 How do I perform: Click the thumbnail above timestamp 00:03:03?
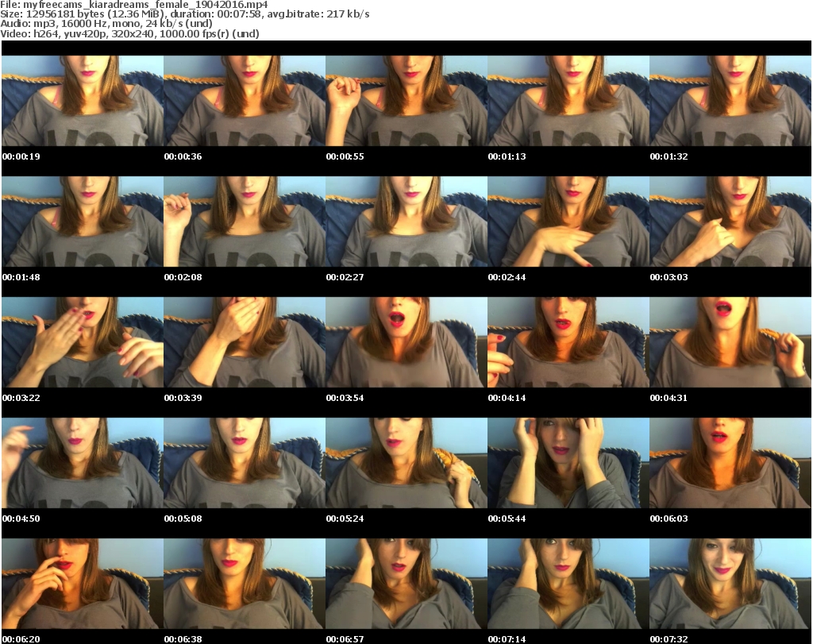[730, 222]
